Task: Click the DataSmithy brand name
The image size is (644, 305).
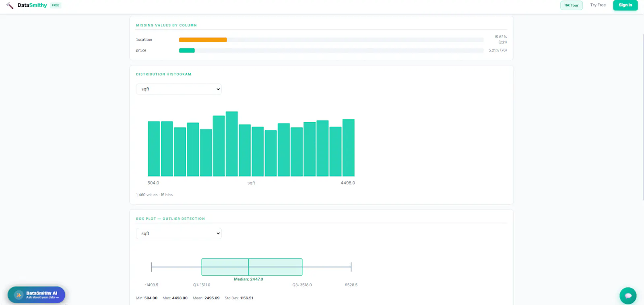Action: (32, 5)
